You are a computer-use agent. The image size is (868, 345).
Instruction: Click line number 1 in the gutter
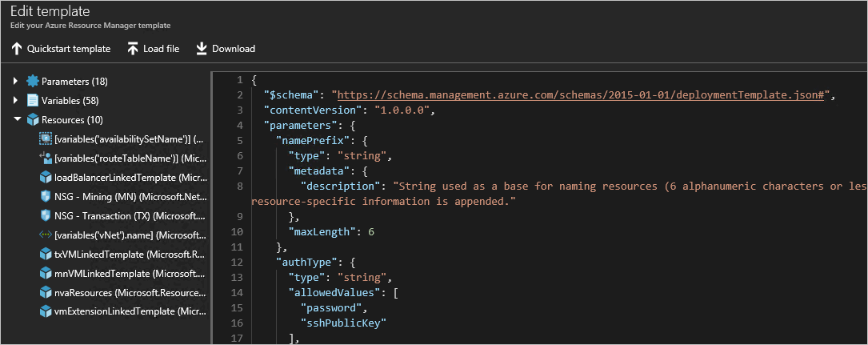[x=240, y=80]
